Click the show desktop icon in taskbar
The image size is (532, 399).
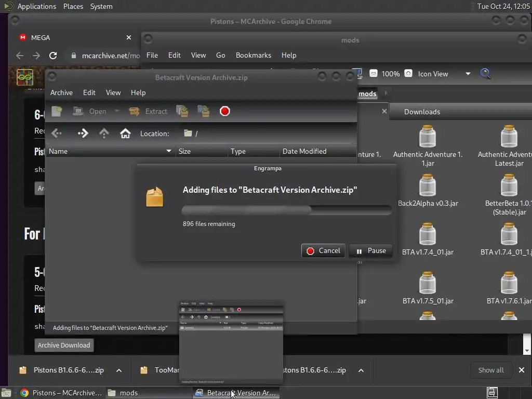pyautogui.click(x=6, y=393)
